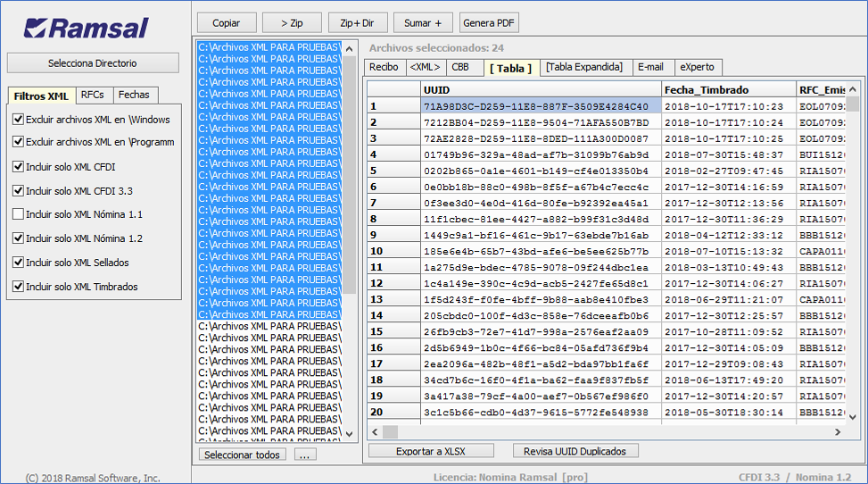Image resolution: width=868 pixels, height=484 pixels.
Task: Select UUID cell 11f1cbec-81ee-4427-a882-b99f31c3d48d
Action: [541, 219]
